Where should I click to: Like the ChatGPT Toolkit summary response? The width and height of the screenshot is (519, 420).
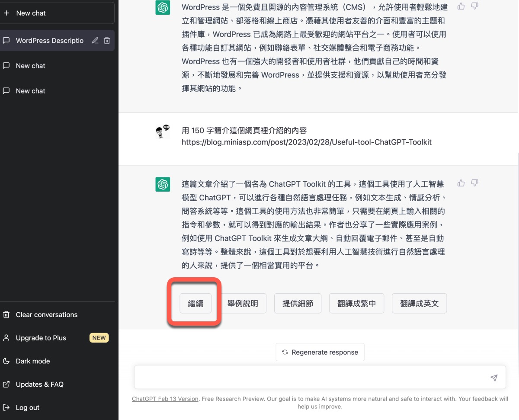click(x=461, y=183)
